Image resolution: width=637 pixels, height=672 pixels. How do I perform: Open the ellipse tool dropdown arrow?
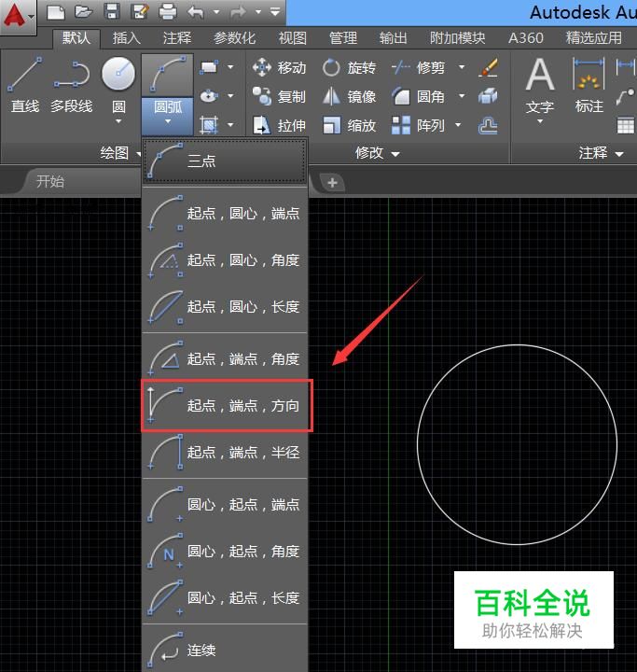coord(230,96)
